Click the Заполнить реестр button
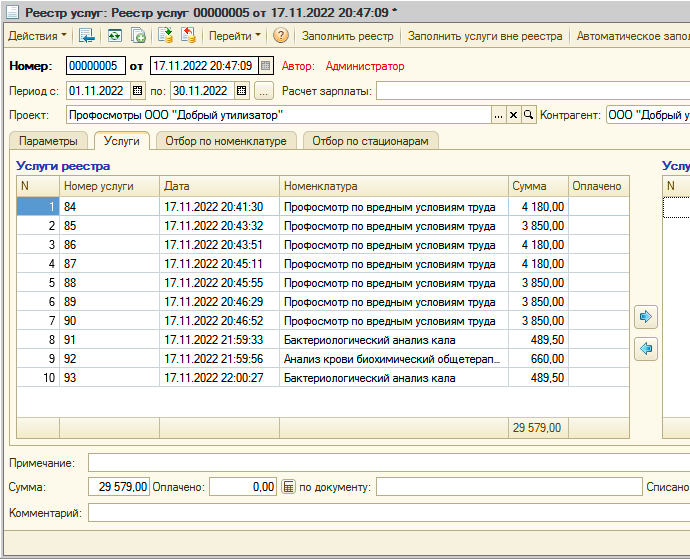 tap(348, 36)
